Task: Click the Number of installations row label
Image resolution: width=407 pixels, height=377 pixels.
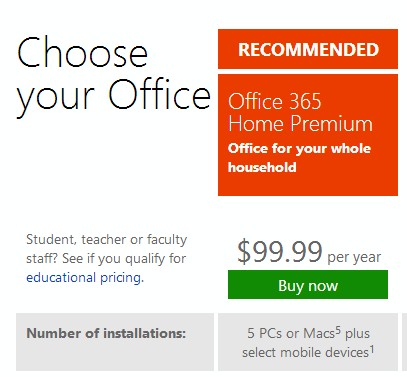Action: pyautogui.click(x=106, y=333)
